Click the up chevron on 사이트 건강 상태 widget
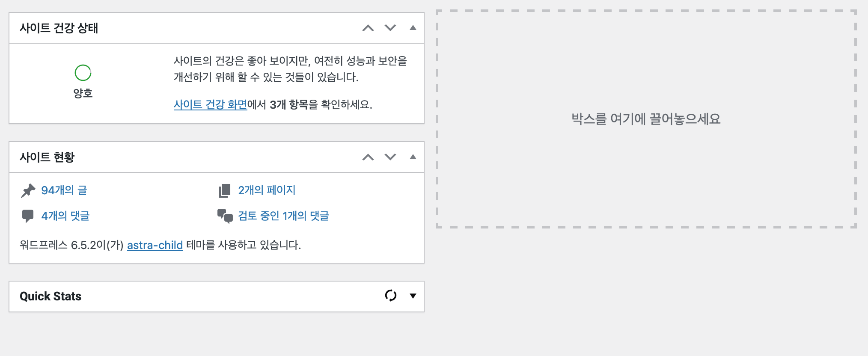868x356 pixels. pyautogui.click(x=367, y=28)
